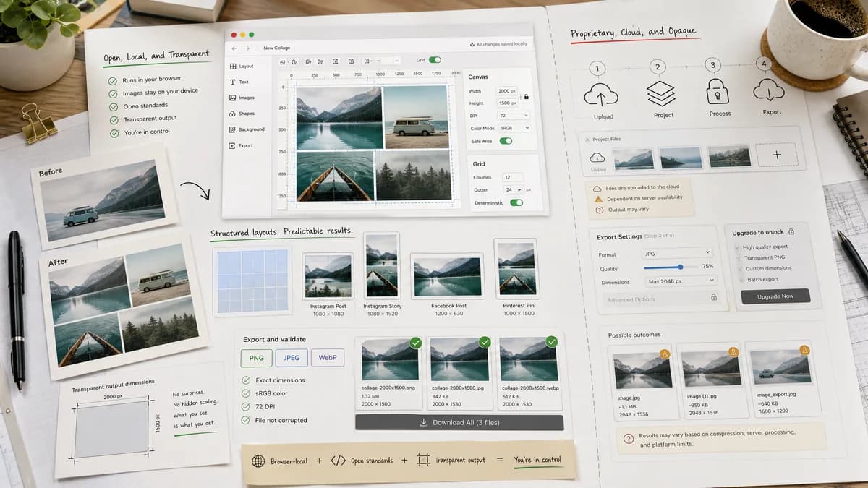Click the warning triangle beside Dependent on server availability
Viewport: 868px width, 488px height.
[598, 199]
